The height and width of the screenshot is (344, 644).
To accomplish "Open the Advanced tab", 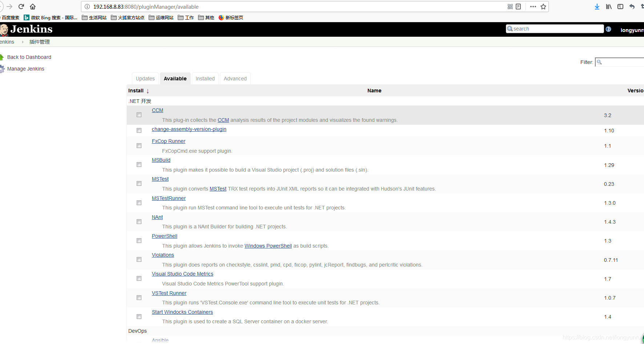I will pyautogui.click(x=235, y=79).
